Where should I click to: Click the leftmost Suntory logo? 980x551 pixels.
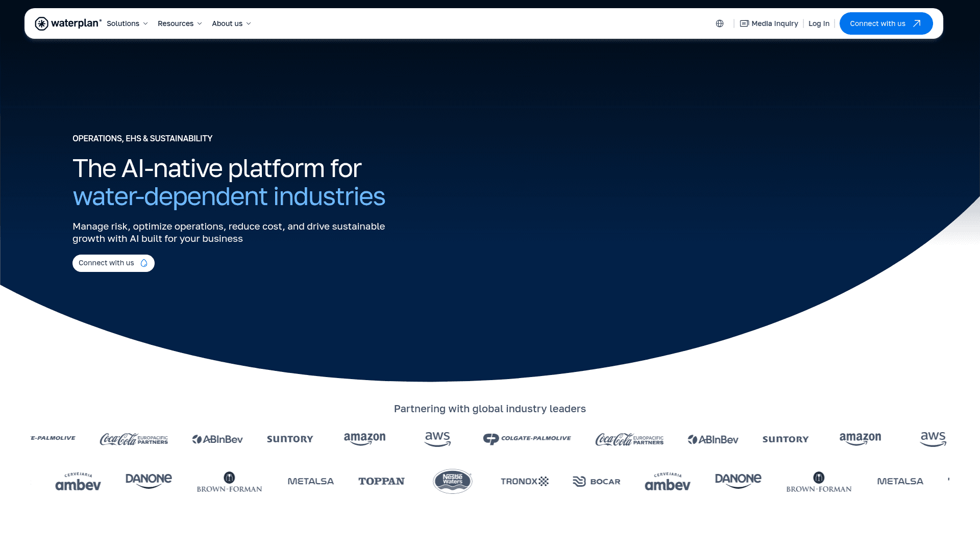(x=290, y=439)
